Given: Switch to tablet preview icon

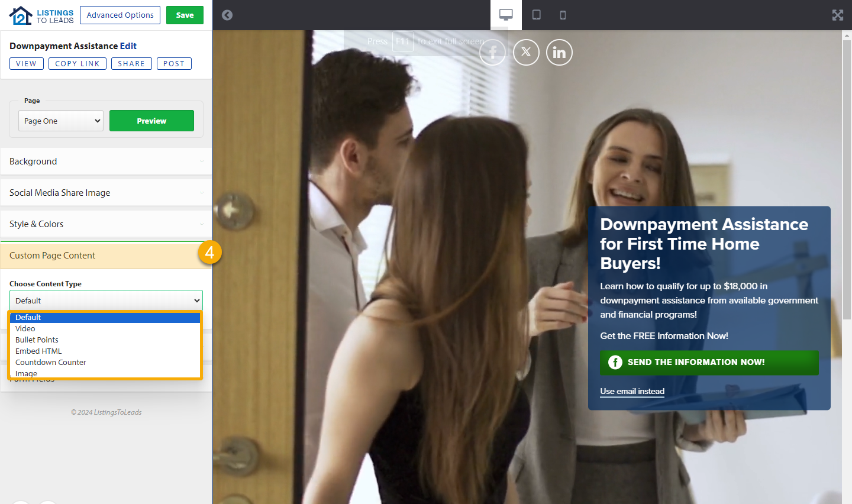Looking at the screenshot, I should [x=536, y=15].
